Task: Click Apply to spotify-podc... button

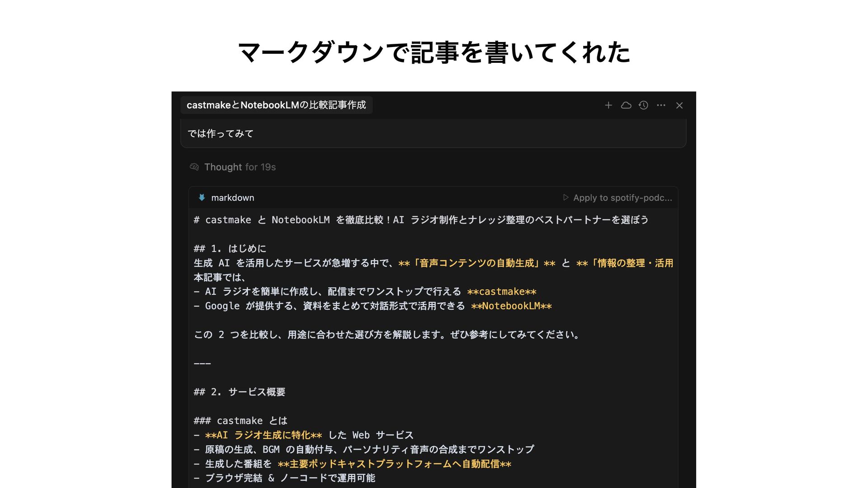Action: (x=618, y=198)
